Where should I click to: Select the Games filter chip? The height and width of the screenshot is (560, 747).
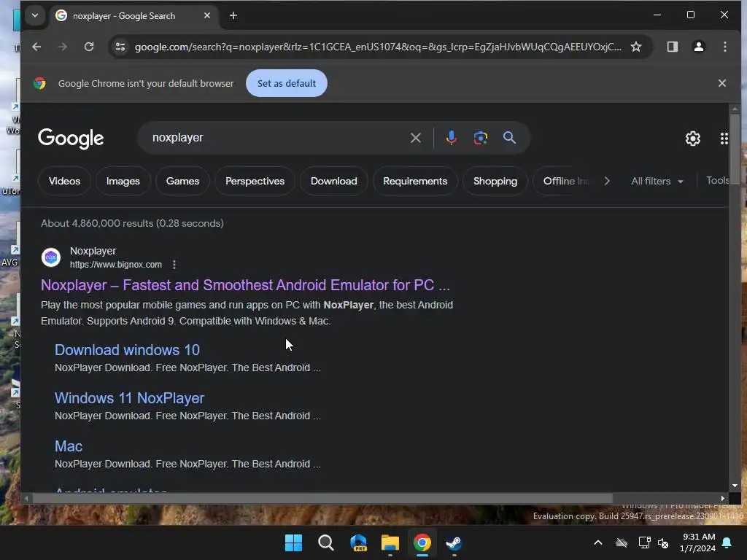182,181
